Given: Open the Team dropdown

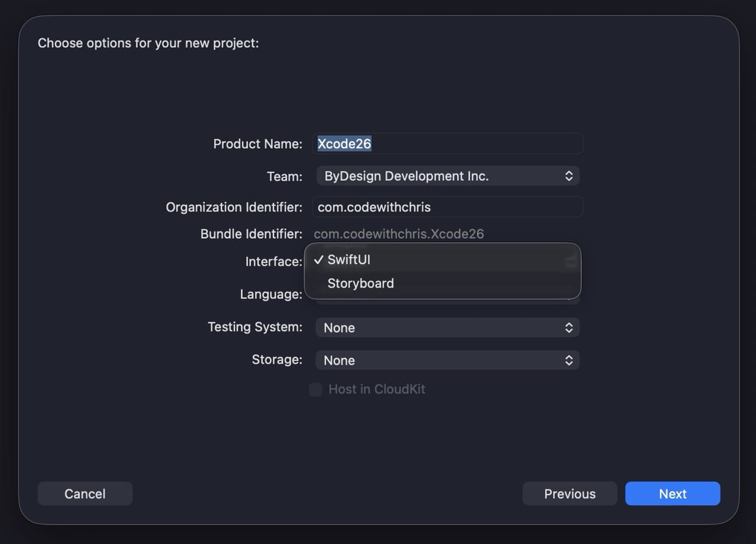Looking at the screenshot, I should (x=447, y=176).
